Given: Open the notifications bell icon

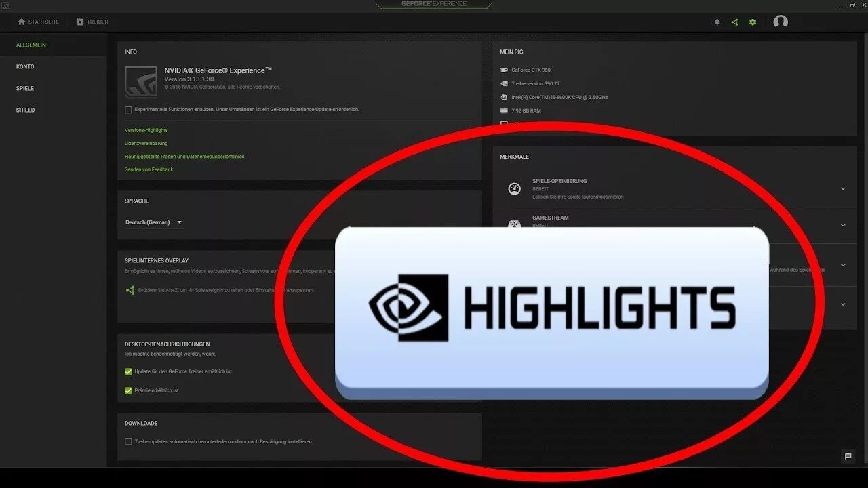Looking at the screenshot, I should 717,22.
